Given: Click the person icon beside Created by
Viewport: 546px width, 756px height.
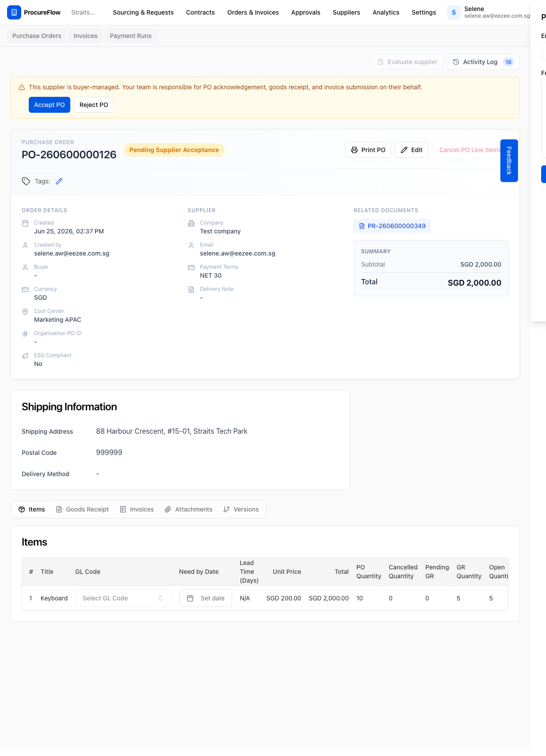Looking at the screenshot, I should [x=25, y=245].
